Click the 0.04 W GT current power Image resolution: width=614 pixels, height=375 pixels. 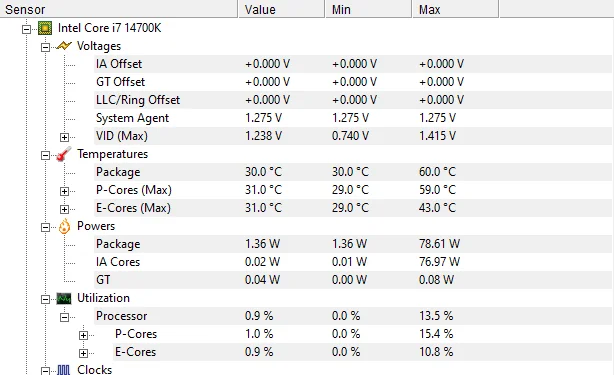tap(262, 280)
